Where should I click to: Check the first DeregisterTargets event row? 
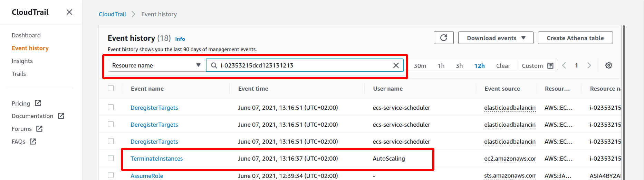(x=110, y=107)
